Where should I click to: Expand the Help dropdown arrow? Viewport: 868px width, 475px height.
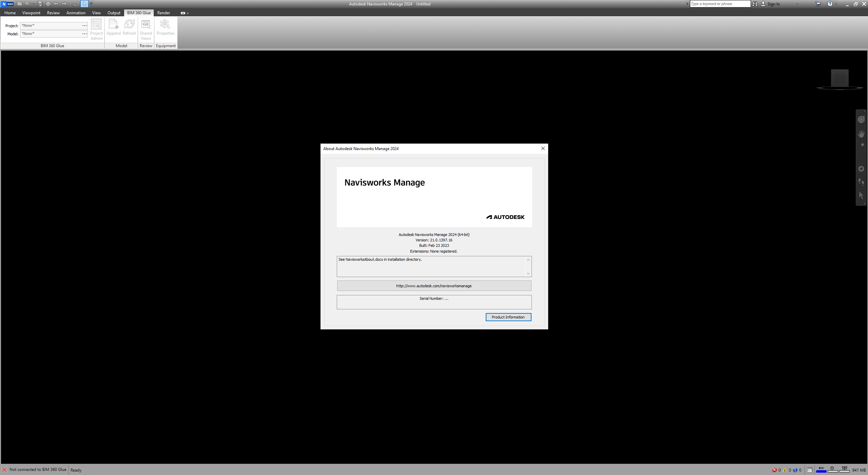pyautogui.click(x=836, y=4)
